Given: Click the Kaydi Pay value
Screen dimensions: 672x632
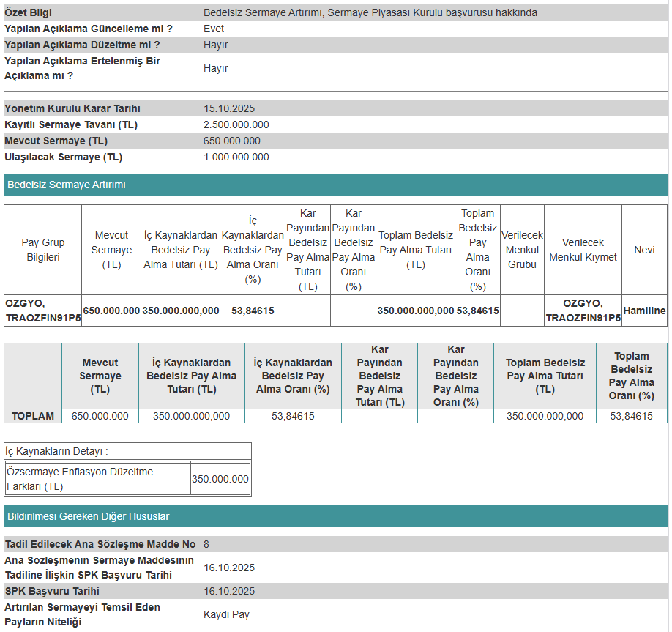Looking at the screenshot, I should click(x=226, y=614).
